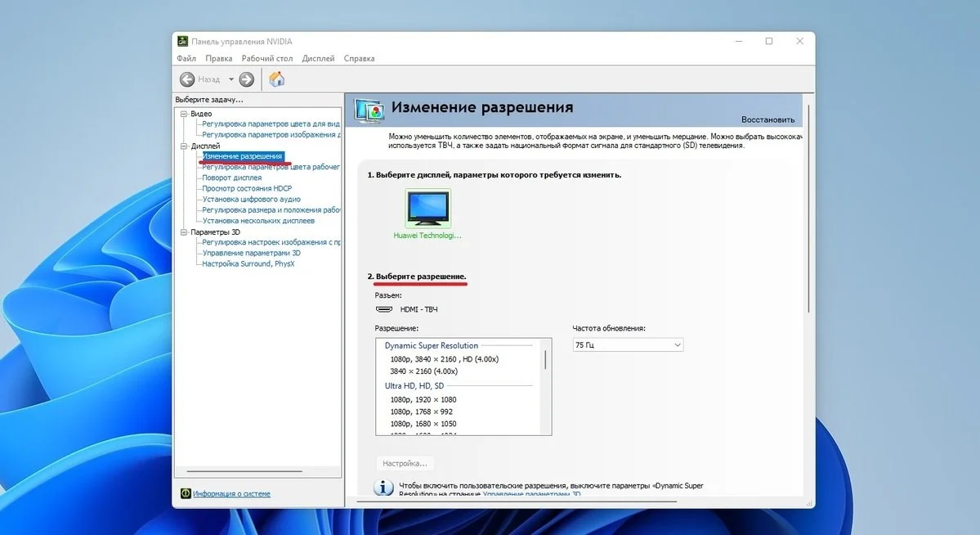Viewport: 980px width, 535px height.
Task: Click the Восстановить link
Action: click(768, 119)
